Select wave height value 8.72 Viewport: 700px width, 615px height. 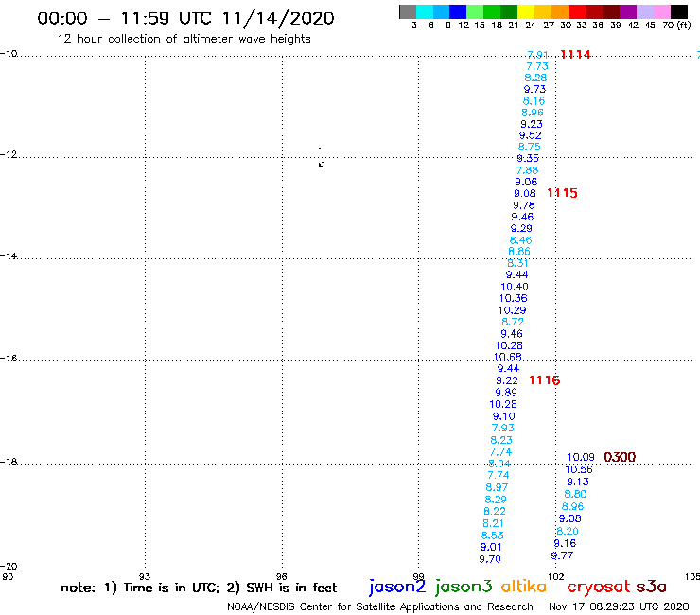513,322
